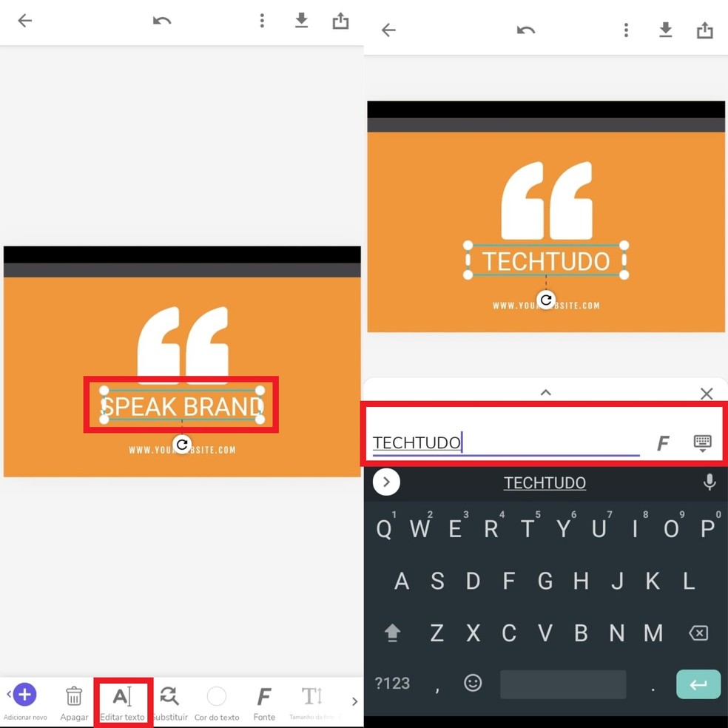The height and width of the screenshot is (728, 728).
Task: Switch to ?123 symbols keyboard
Action: click(392, 684)
